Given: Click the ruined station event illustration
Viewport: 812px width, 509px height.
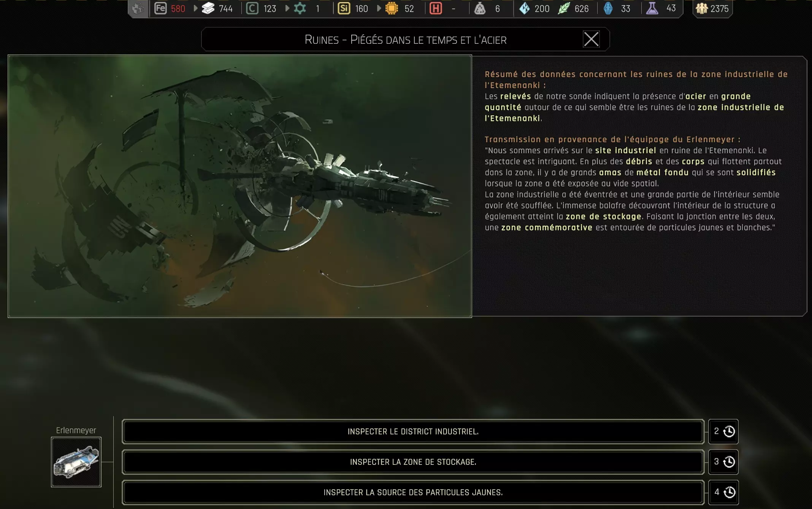Looking at the screenshot, I should point(239,186).
